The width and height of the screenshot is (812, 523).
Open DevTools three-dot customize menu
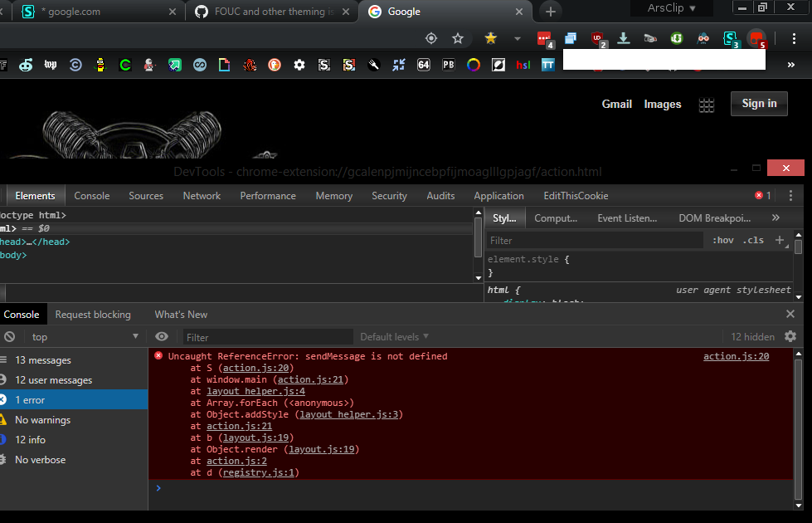790,195
